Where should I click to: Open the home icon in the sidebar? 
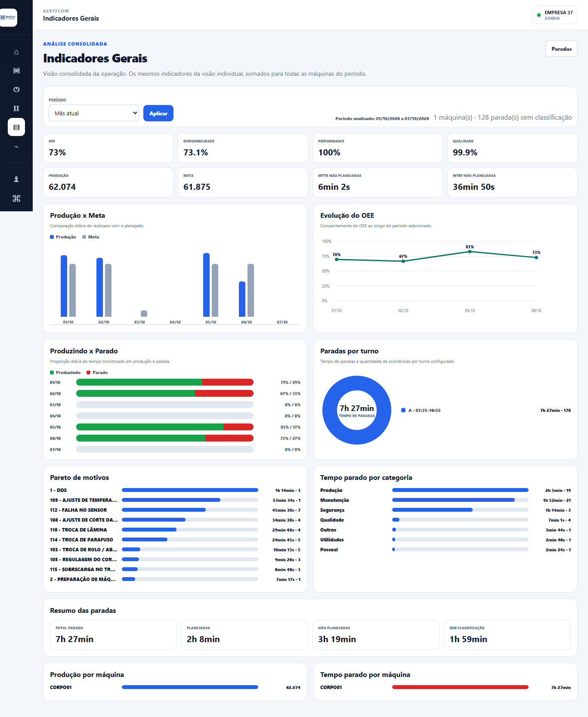(16, 52)
